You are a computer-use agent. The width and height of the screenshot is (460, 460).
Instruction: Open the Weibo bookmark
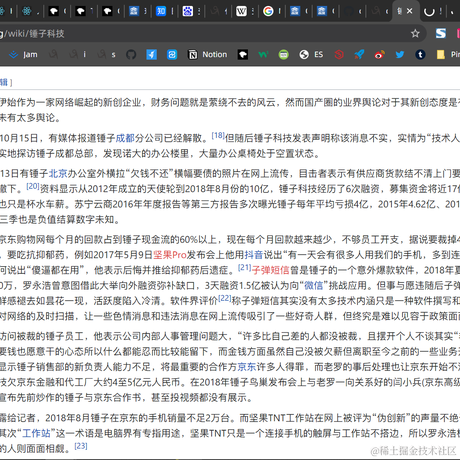379,54
